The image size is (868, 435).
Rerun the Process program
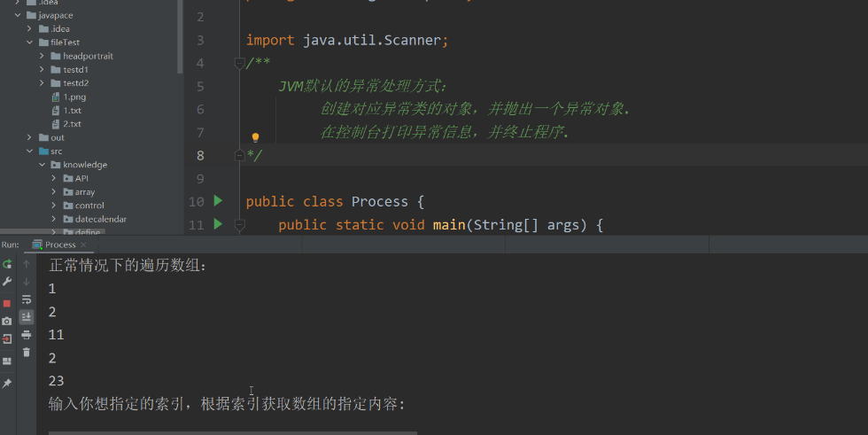[7, 264]
